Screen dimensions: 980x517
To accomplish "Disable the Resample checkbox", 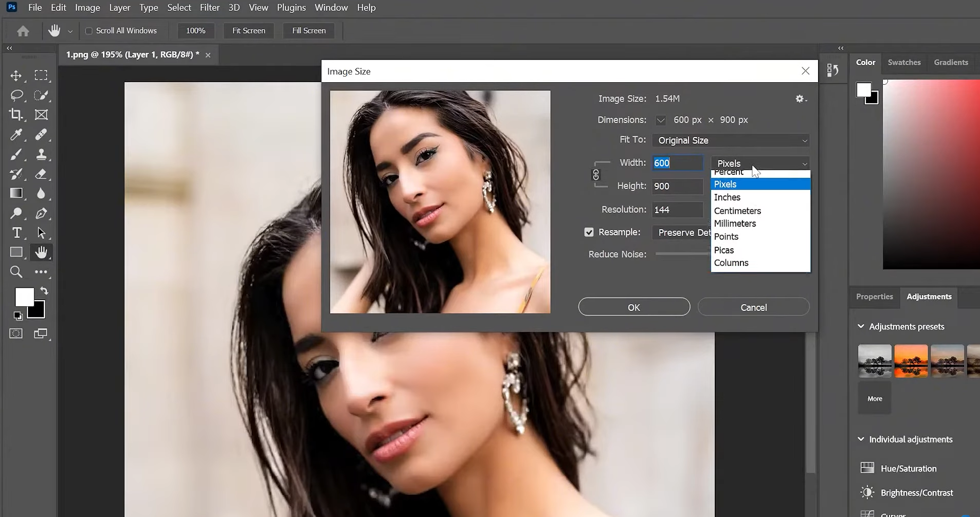I will click(x=589, y=232).
